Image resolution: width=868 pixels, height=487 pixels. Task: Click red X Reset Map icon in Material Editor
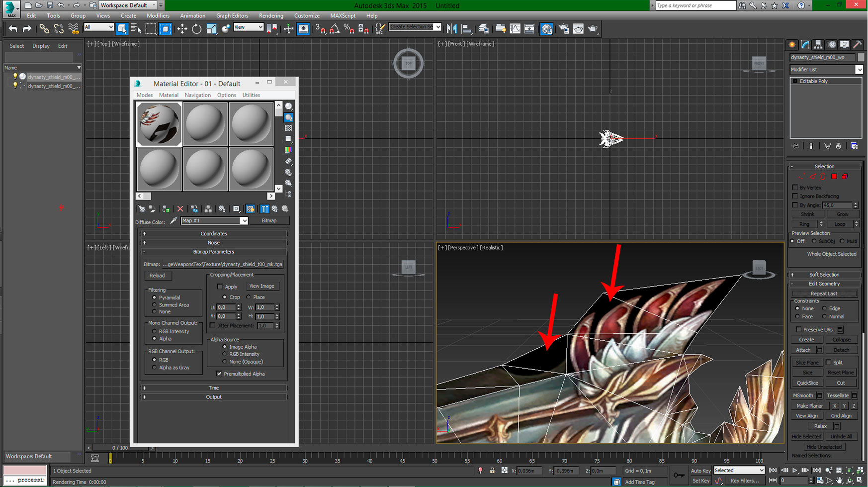pyautogui.click(x=180, y=209)
